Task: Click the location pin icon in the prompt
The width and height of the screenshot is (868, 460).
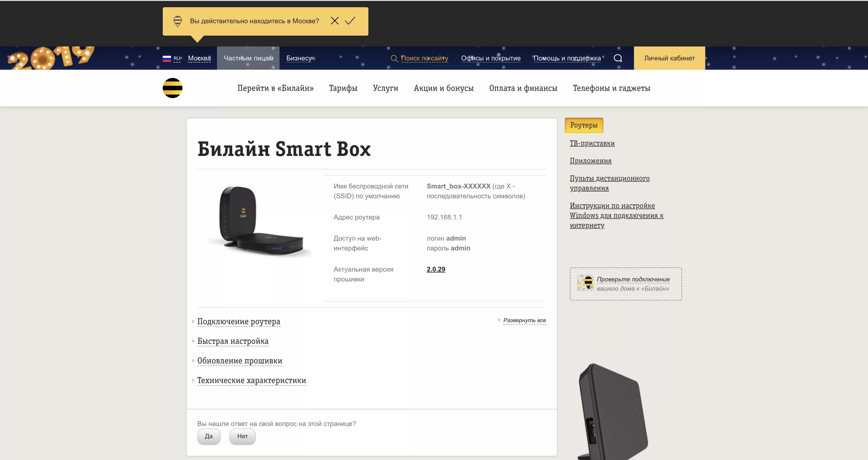Action: pos(178,21)
